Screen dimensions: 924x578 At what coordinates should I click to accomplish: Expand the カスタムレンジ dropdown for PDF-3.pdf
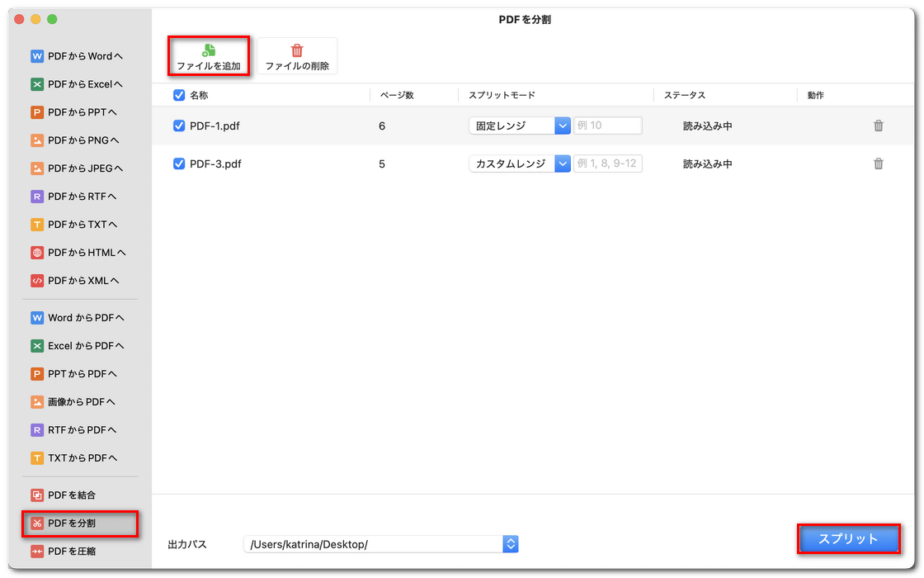[x=563, y=163]
